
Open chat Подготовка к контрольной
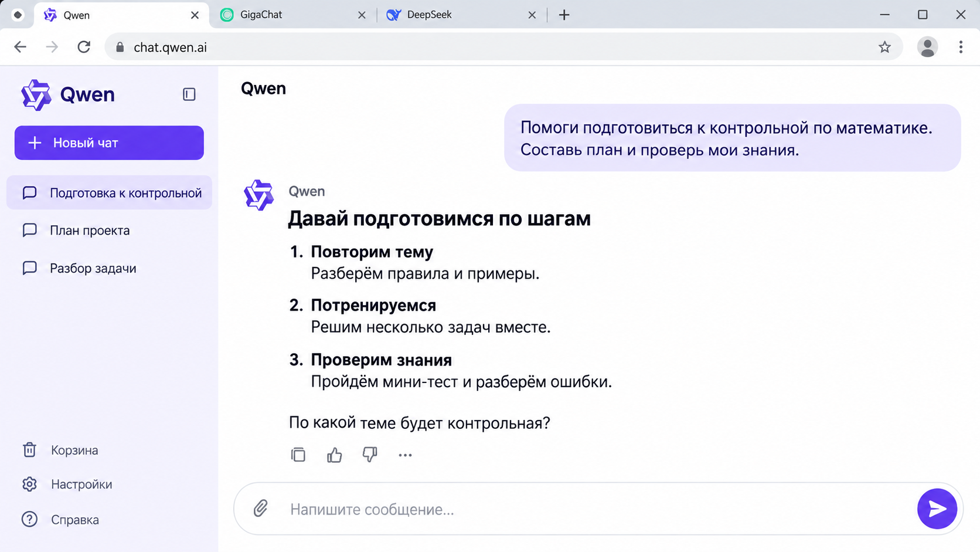point(109,193)
